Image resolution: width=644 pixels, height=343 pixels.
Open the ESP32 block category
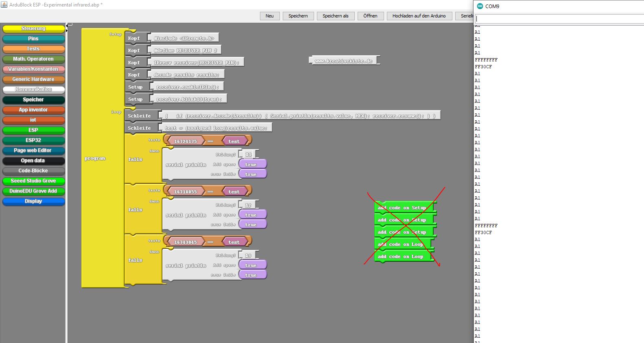tap(33, 140)
